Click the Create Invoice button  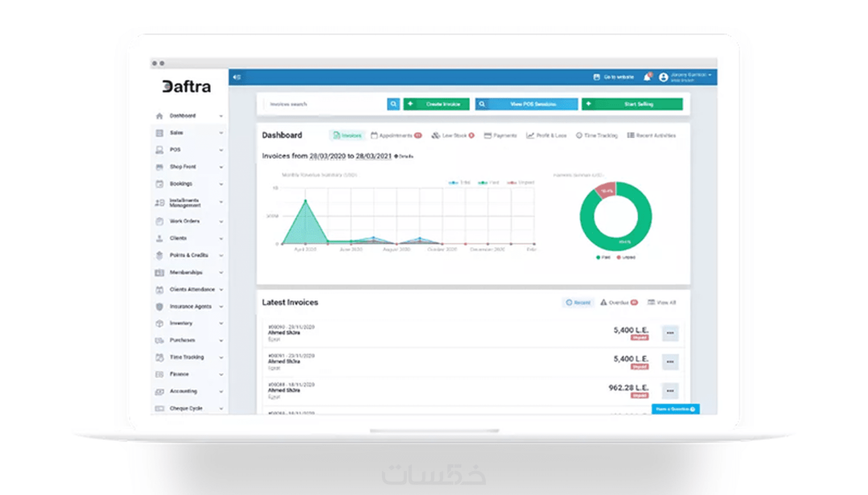point(437,104)
